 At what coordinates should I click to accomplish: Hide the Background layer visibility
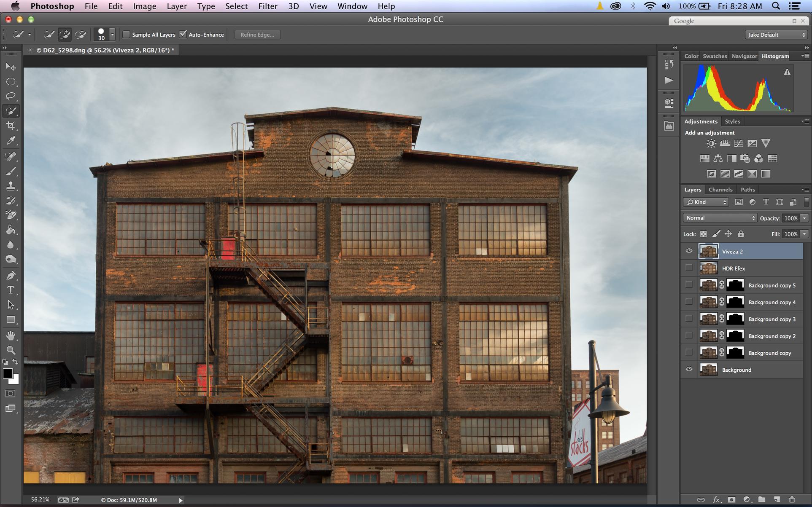click(x=689, y=369)
